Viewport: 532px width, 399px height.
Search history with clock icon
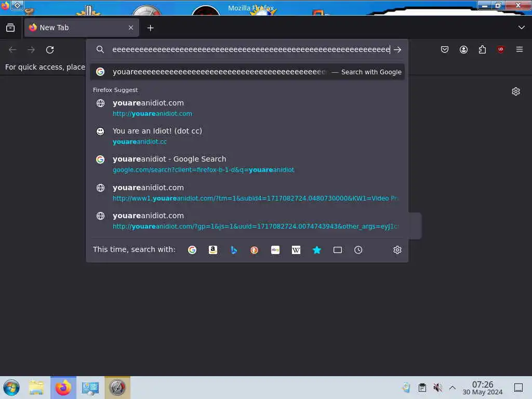(358, 250)
